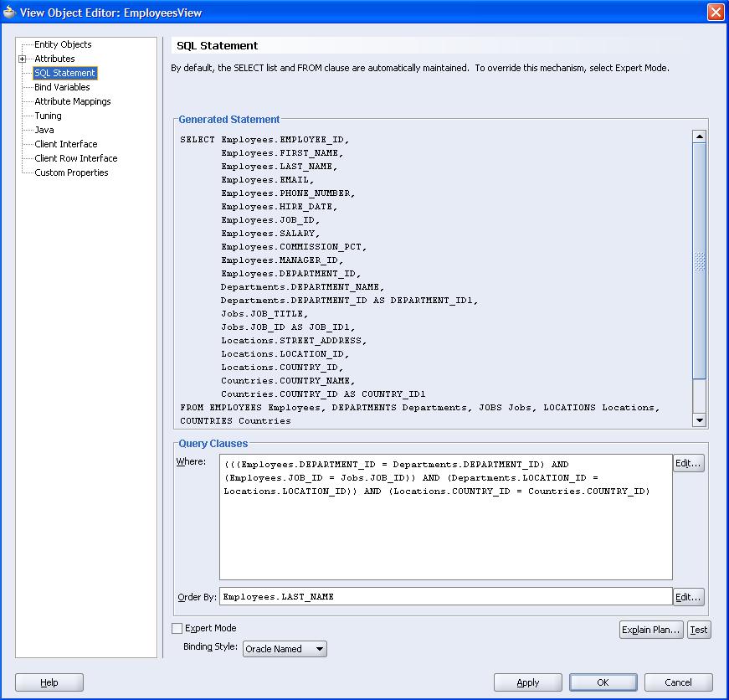The height and width of the screenshot is (700, 729).
Task: Click Edit next to Where clause
Action: click(688, 464)
